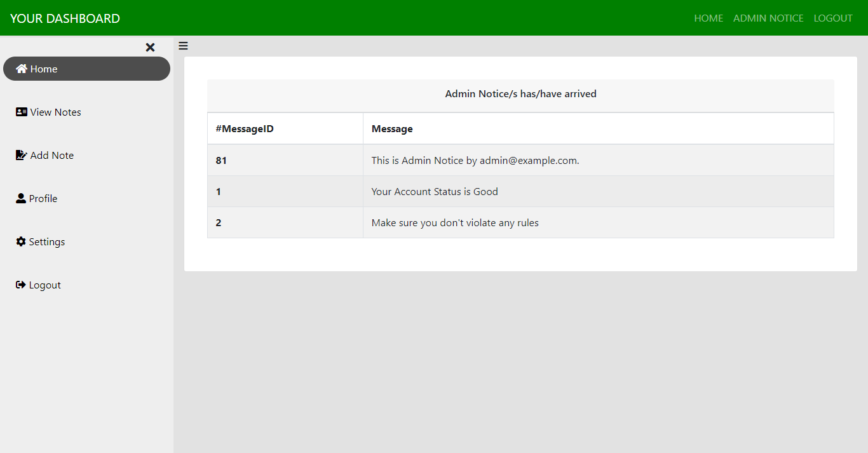Click HOME in the top navigation bar

(x=709, y=18)
